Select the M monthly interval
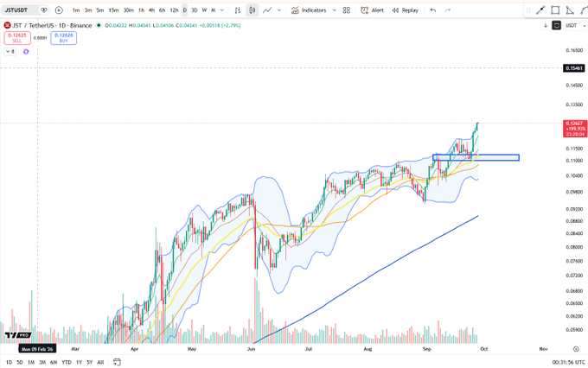 (213, 10)
